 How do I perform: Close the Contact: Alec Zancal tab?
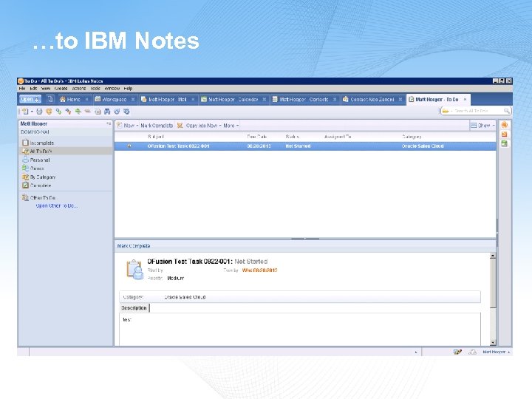[400, 100]
